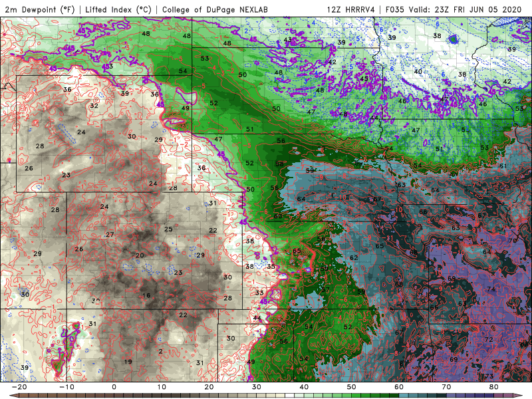This screenshot has width=532, height=399.
Task: Click the "College of DuPage NEXLAB" label
Action: [x=215, y=9]
